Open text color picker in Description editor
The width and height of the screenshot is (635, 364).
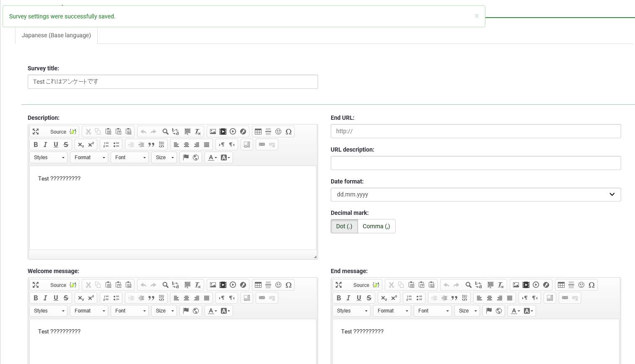tap(212, 157)
